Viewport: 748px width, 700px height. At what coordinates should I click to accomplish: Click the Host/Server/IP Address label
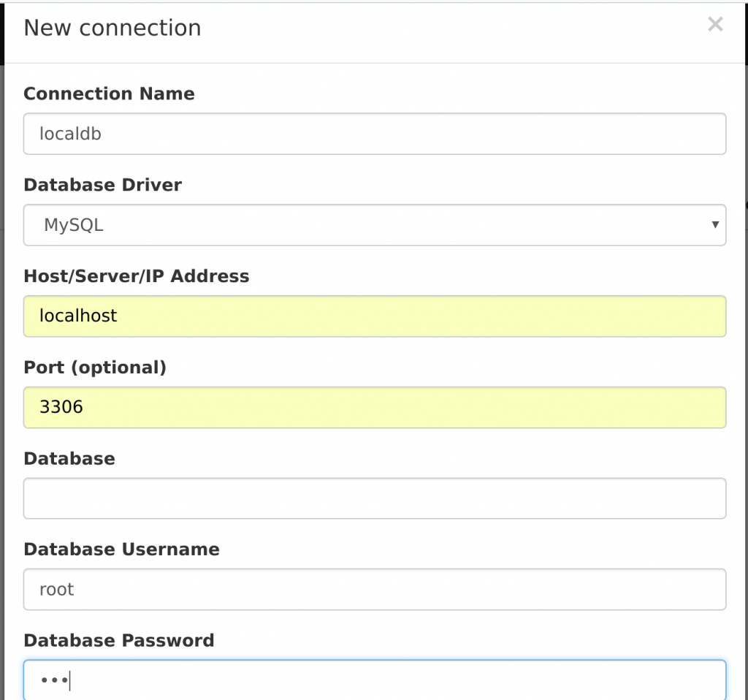[137, 276]
